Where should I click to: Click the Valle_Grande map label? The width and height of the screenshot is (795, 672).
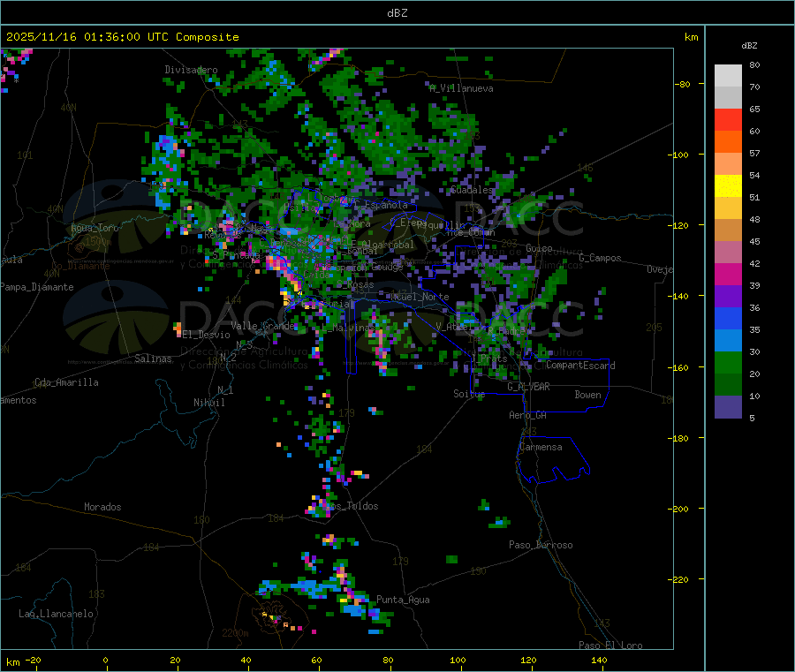click(x=262, y=326)
